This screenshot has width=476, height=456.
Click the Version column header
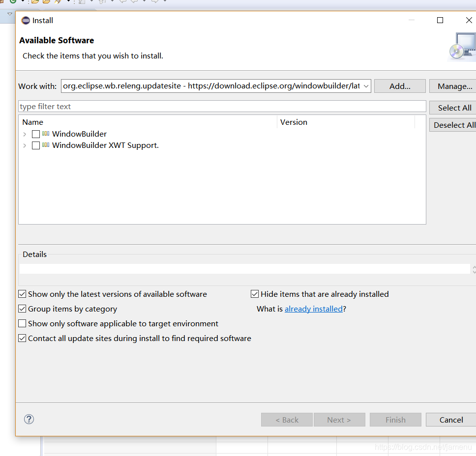pos(346,122)
